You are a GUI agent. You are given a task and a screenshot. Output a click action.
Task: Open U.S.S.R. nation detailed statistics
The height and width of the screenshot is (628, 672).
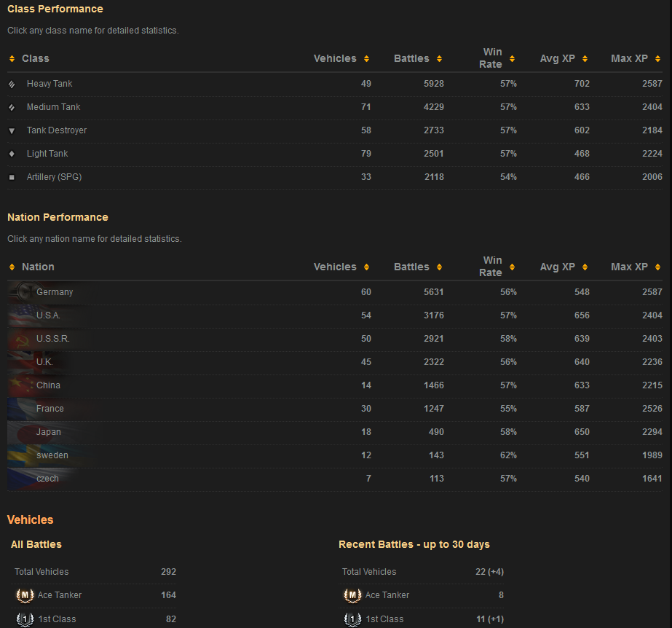click(53, 339)
